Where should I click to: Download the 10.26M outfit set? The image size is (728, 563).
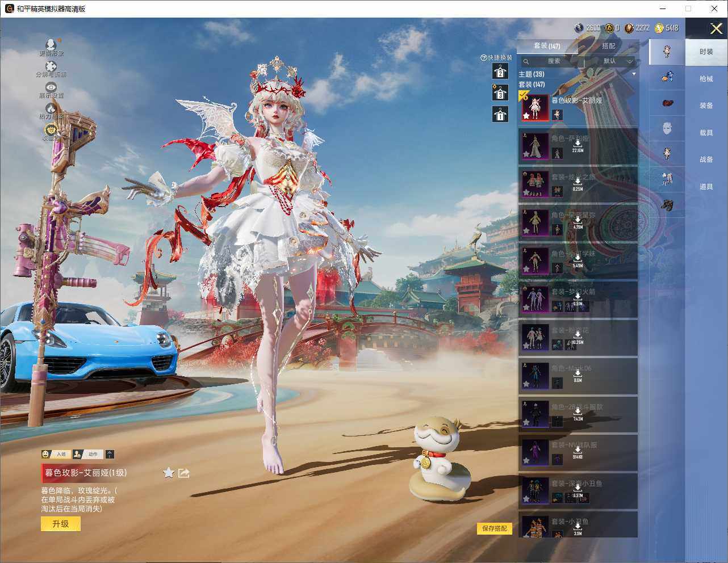tap(578, 338)
